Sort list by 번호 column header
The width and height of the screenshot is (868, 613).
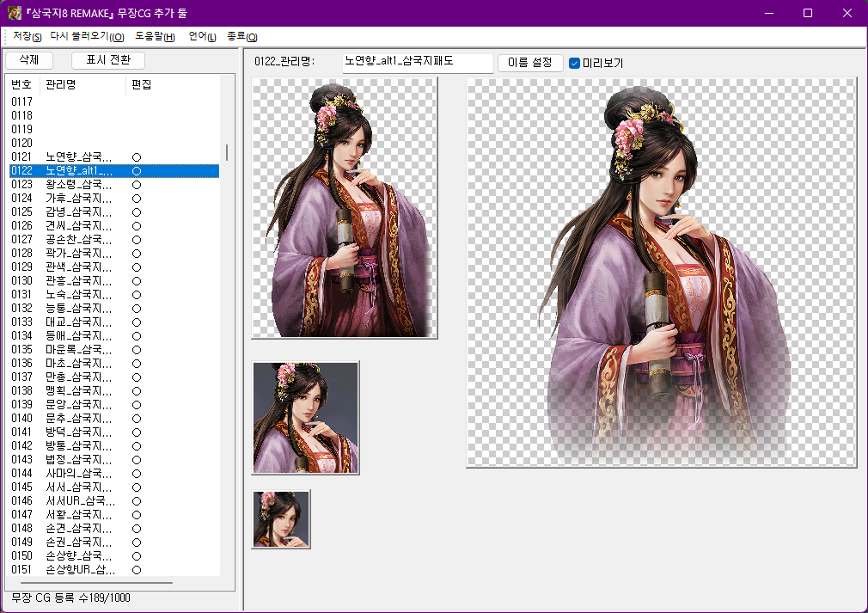[x=22, y=85]
